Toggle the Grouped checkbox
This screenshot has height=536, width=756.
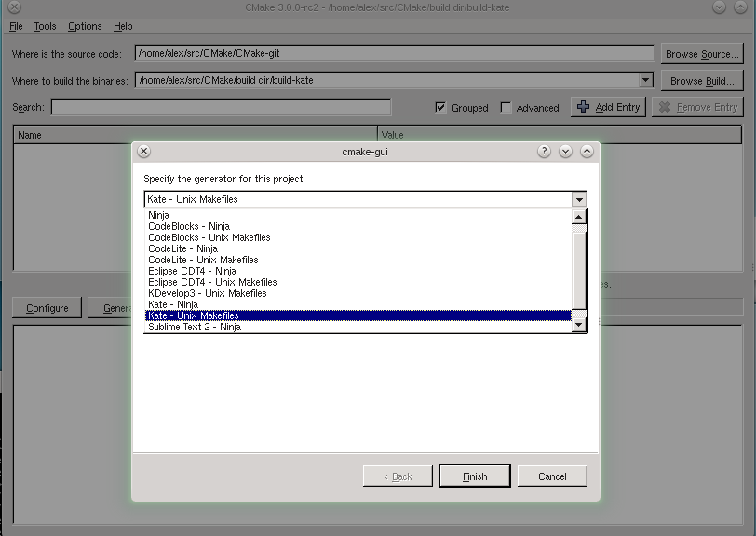pyautogui.click(x=440, y=108)
